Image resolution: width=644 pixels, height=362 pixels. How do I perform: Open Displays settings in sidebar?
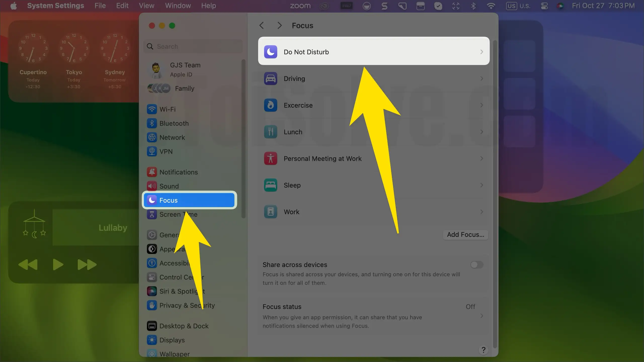pos(189,340)
